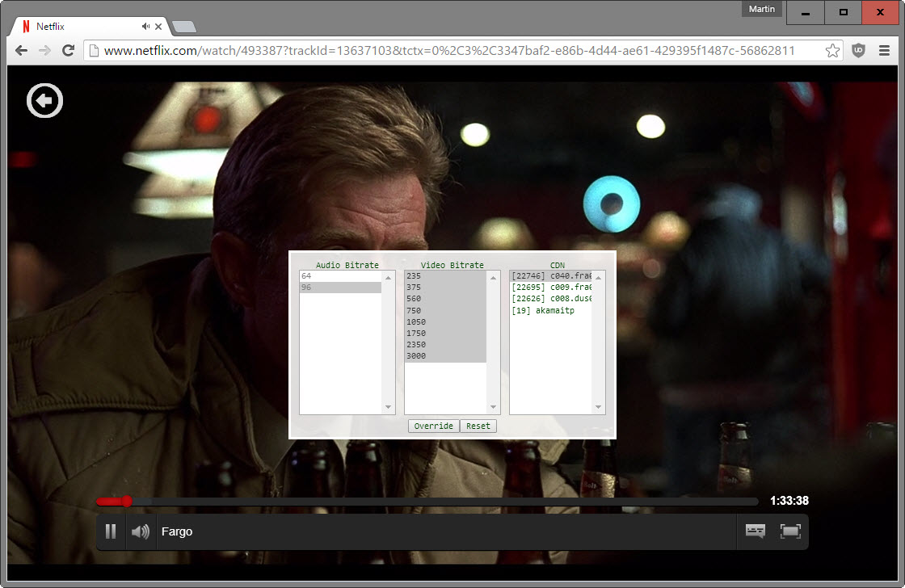Click the CDN list's scroll down arrow

tap(599, 407)
